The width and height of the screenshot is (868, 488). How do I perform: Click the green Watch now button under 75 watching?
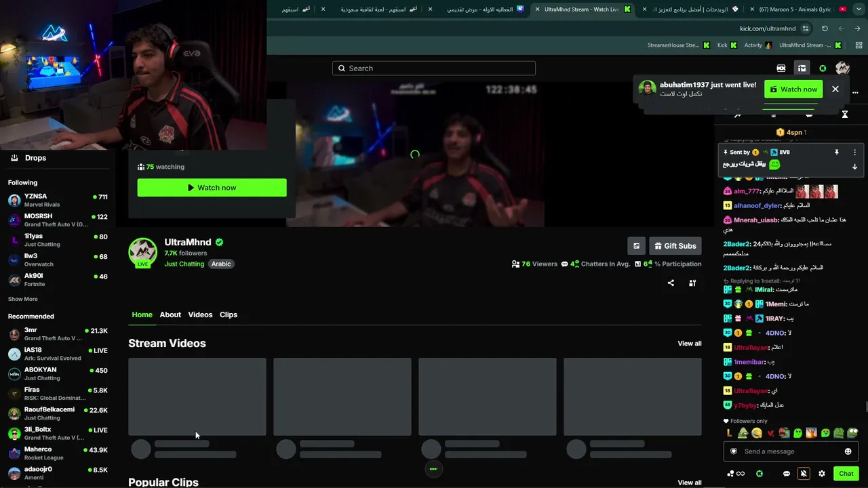[x=212, y=188]
